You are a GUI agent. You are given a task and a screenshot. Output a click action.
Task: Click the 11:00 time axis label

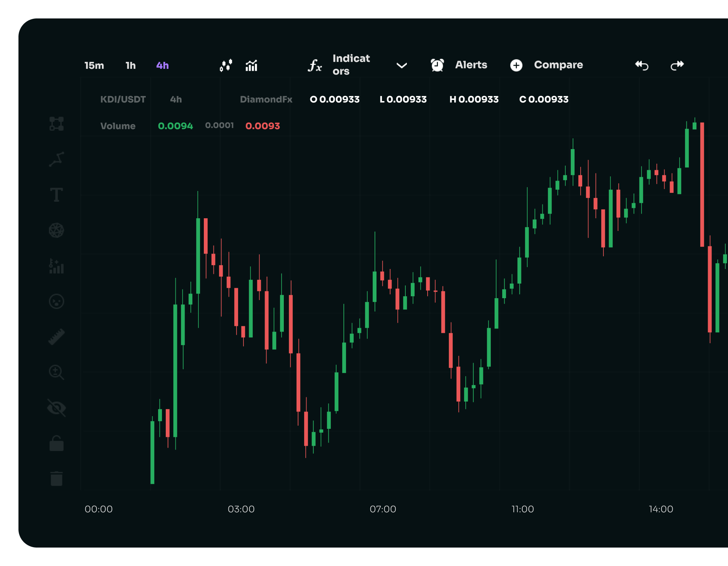523,509
